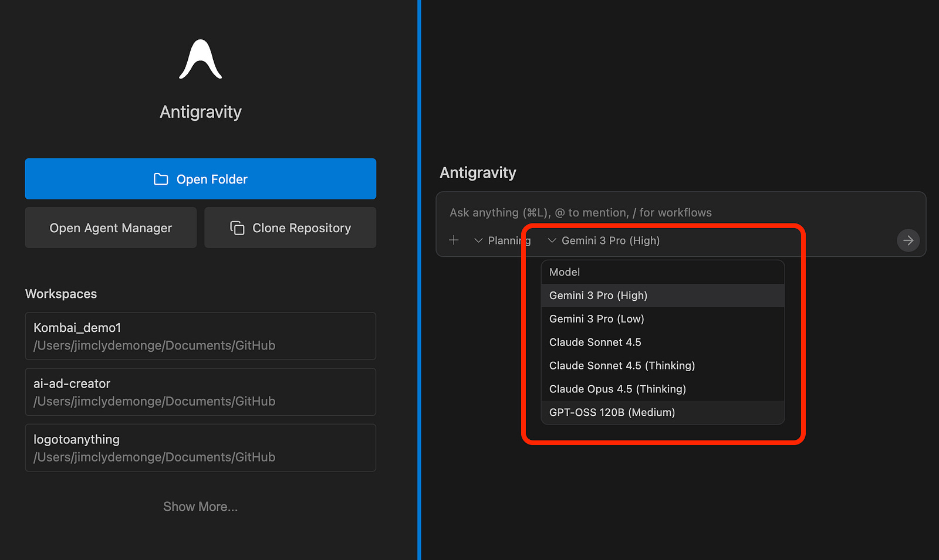Open the Agent Manager
939x560 pixels.
(110, 228)
